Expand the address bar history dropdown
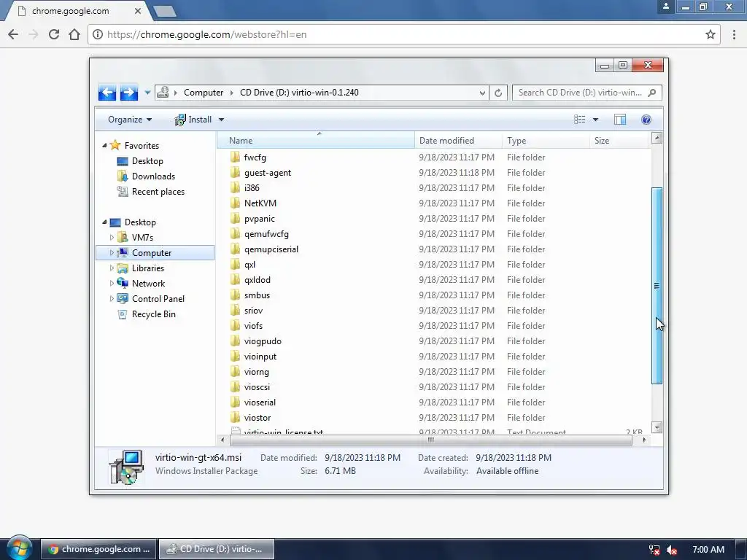This screenshot has width=747, height=560. (482, 93)
